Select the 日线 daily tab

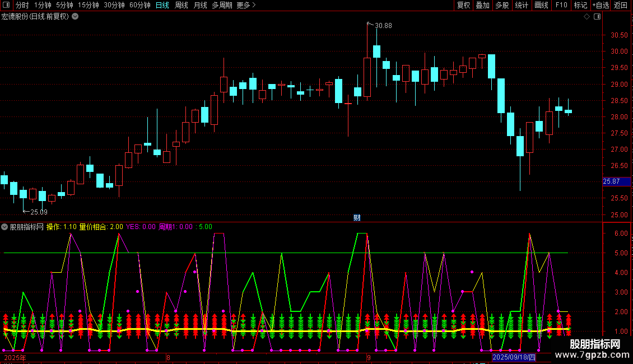point(162,5)
